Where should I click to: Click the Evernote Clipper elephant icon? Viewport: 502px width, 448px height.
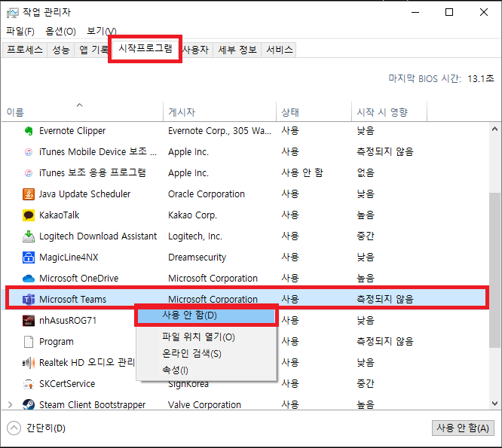[29, 131]
